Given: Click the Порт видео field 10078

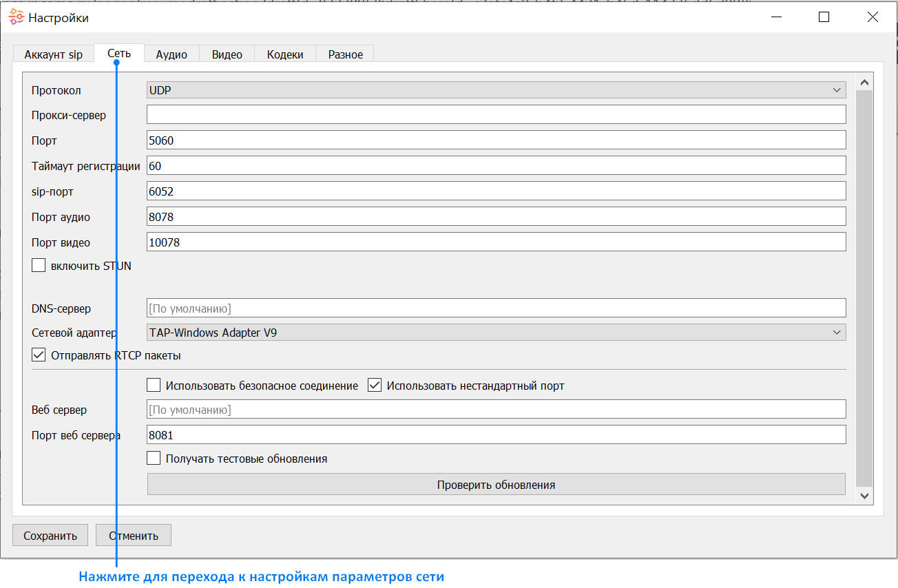Looking at the screenshot, I should (x=497, y=242).
